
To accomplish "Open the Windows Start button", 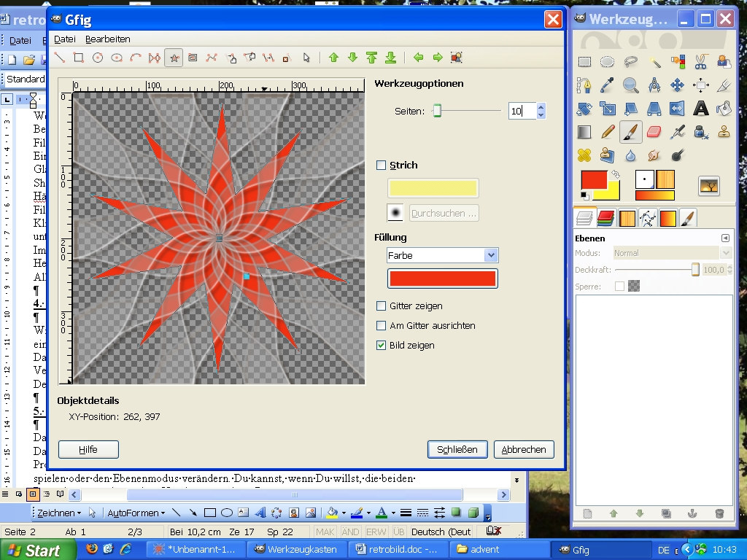I will (x=37, y=550).
